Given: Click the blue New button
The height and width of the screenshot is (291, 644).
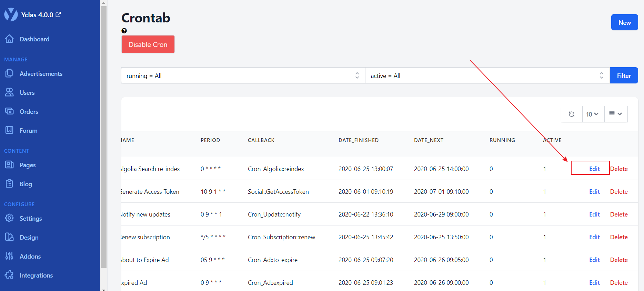Looking at the screenshot, I should [624, 22].
